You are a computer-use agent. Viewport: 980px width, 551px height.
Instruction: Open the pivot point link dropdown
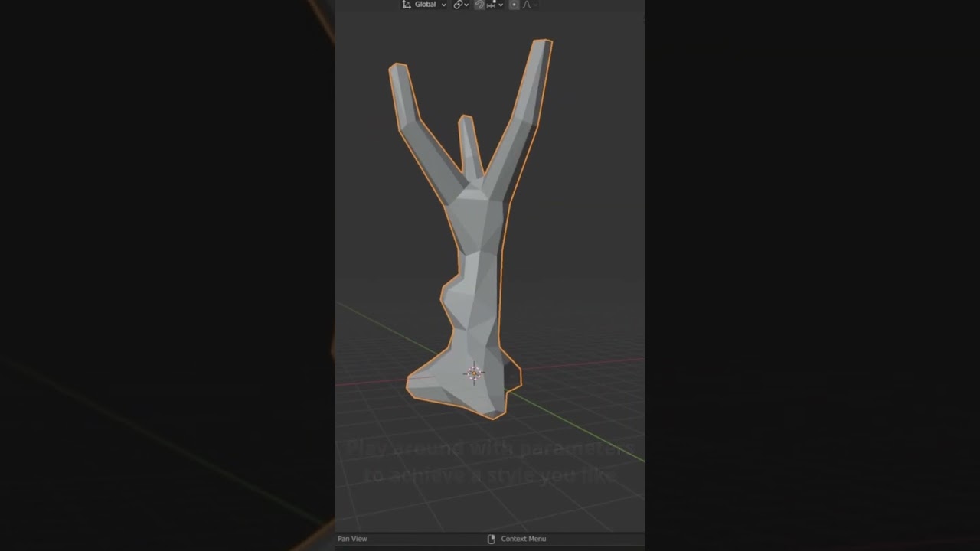(x=461, y=5)
